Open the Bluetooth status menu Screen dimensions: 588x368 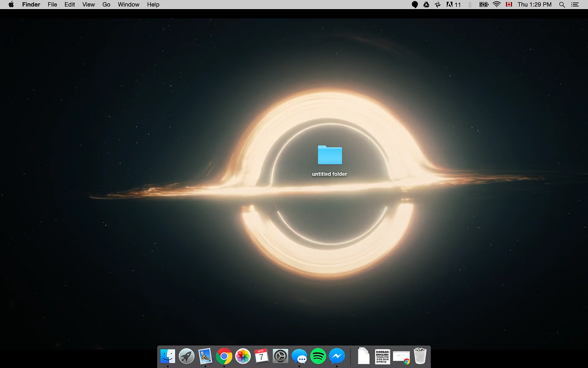(x=469, y=5)
